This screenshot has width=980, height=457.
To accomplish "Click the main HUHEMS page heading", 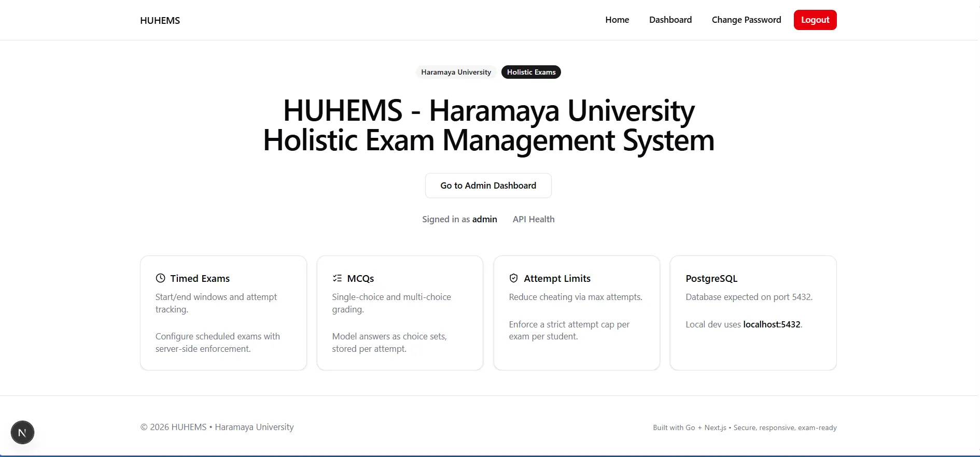I will point(488,125).
